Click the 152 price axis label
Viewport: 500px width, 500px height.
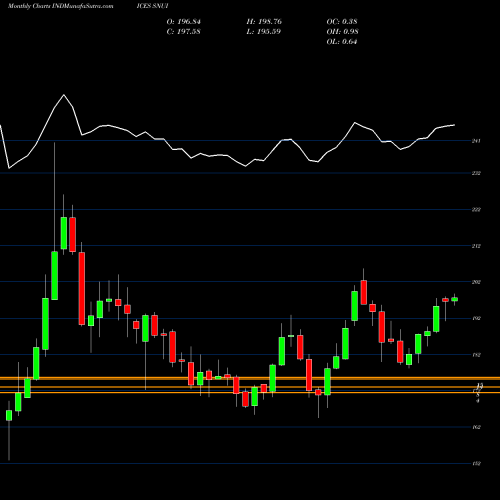(x=476, y=463)
